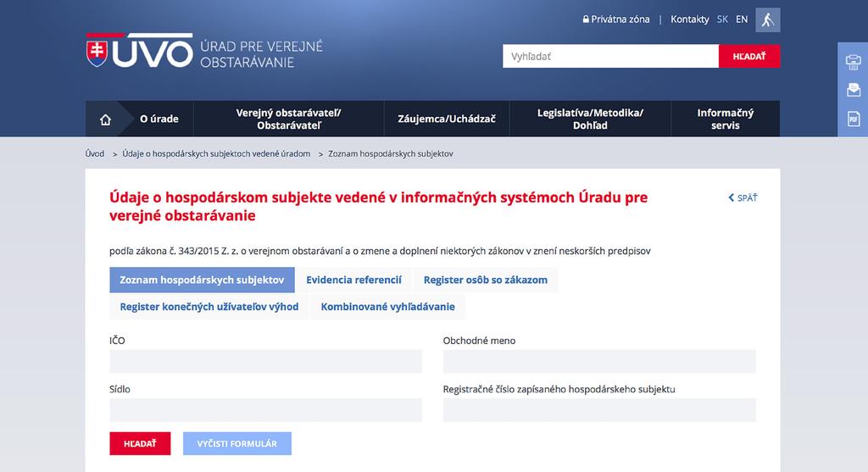
Task: Click the Sídlo input field
Action: [x=265, y=411]
